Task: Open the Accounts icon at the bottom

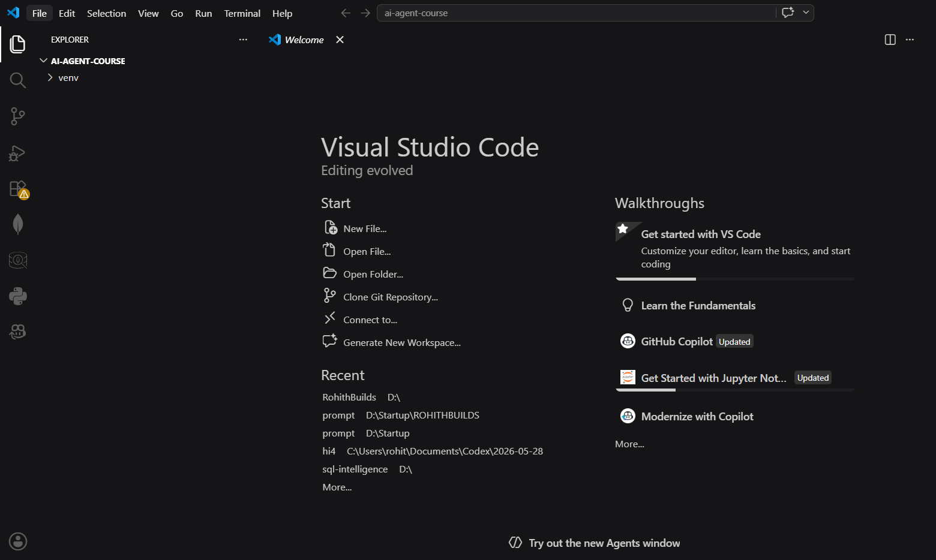Action: 18,541
